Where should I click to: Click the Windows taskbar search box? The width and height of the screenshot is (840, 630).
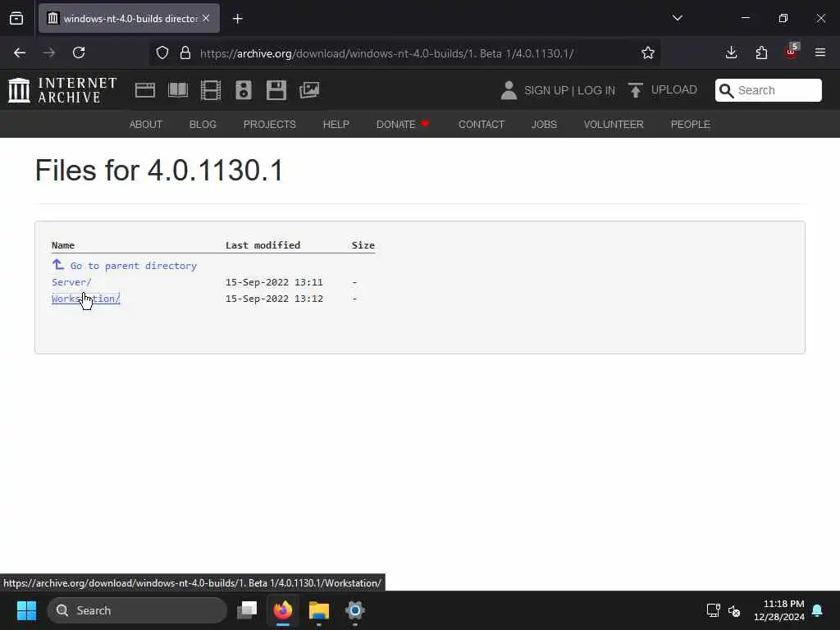pos(137,610)
